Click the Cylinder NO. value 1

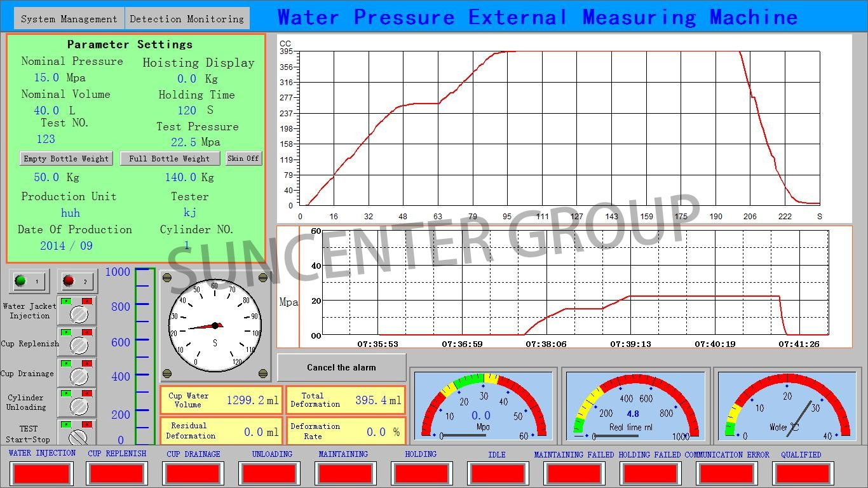tap(187, 245)
